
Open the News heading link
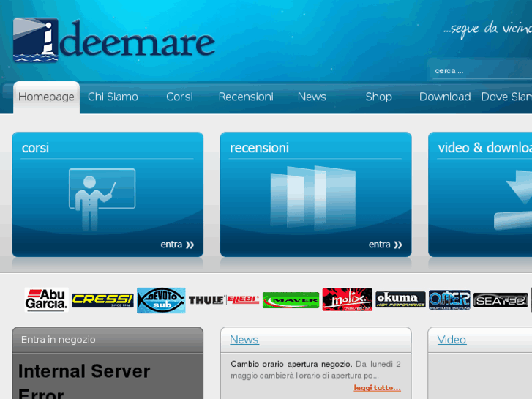(244, 340)
